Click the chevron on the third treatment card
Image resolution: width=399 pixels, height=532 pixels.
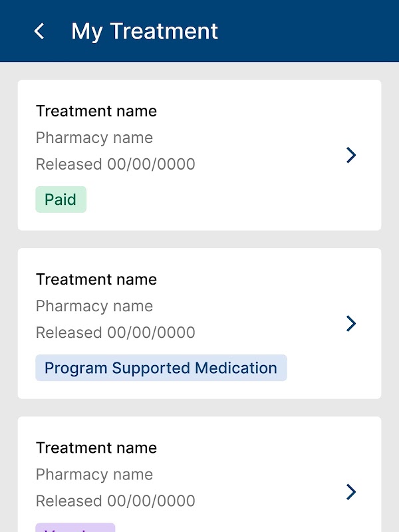click(x=351, y=491)
